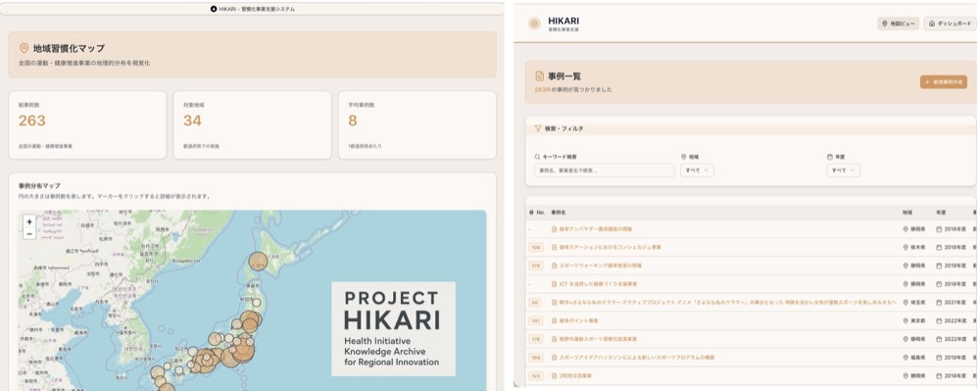
Task: Click the 新規事例作成 create button
Action: pyautogui.click(x=943, y=81)
